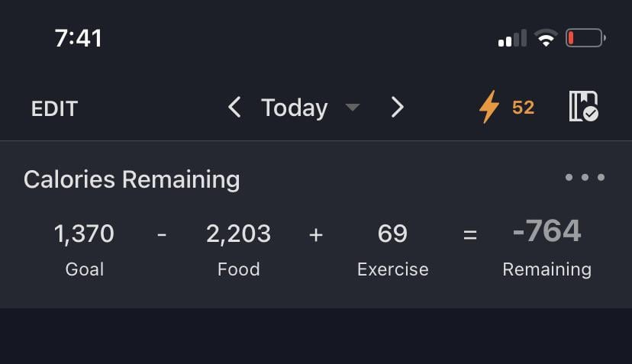
Task: Tap the 69 Exercise value
Action: [392, 234]
